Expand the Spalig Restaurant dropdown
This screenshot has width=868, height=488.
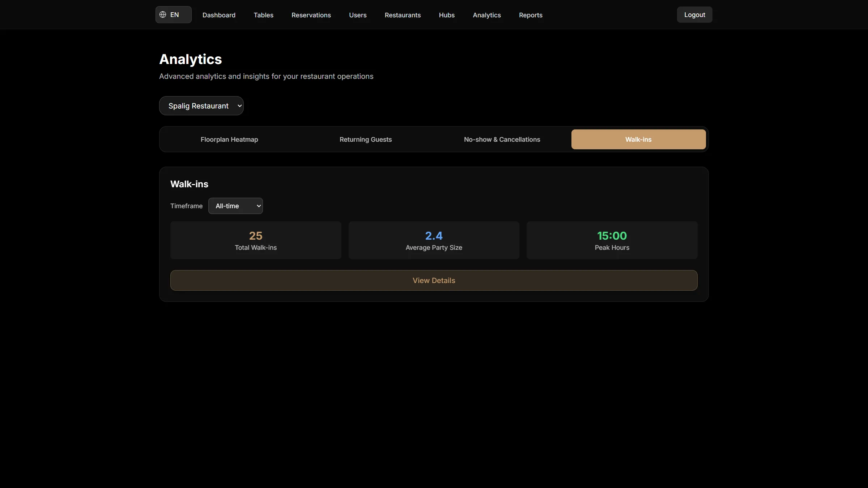(201, 106)
